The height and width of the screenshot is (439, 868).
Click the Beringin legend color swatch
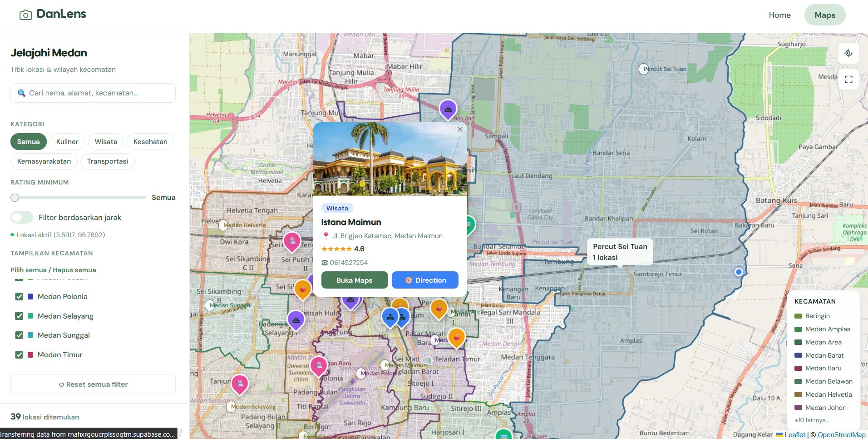(799, 316)
